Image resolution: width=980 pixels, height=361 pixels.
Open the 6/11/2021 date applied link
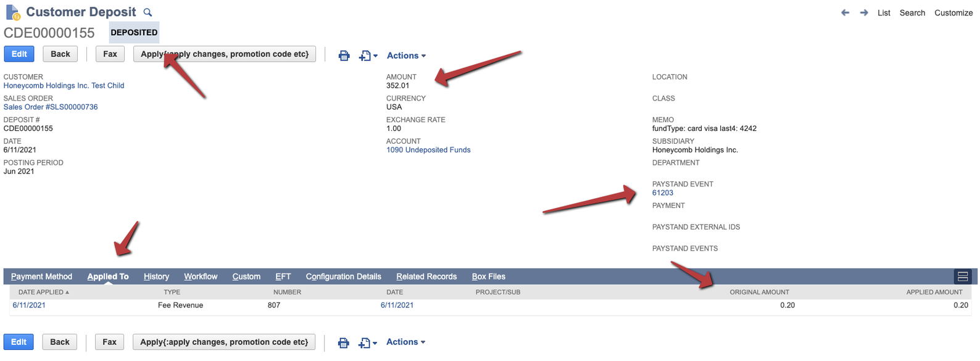tap(29, 305)
